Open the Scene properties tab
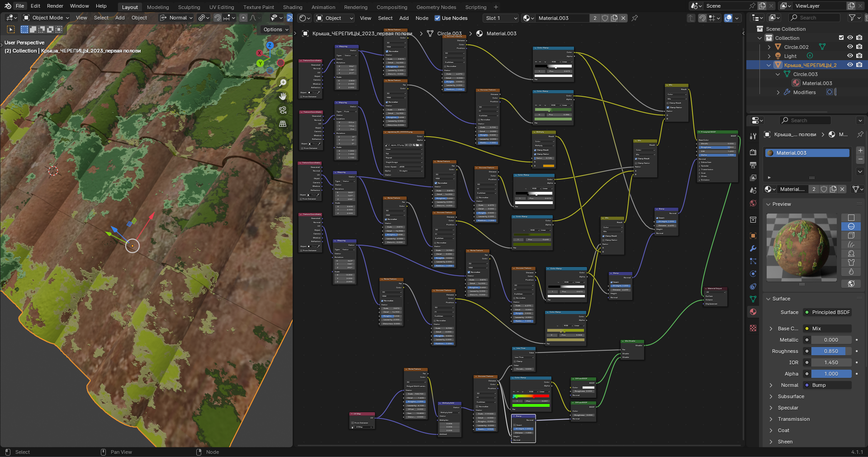The image size is (868, 457). [753, 190]
